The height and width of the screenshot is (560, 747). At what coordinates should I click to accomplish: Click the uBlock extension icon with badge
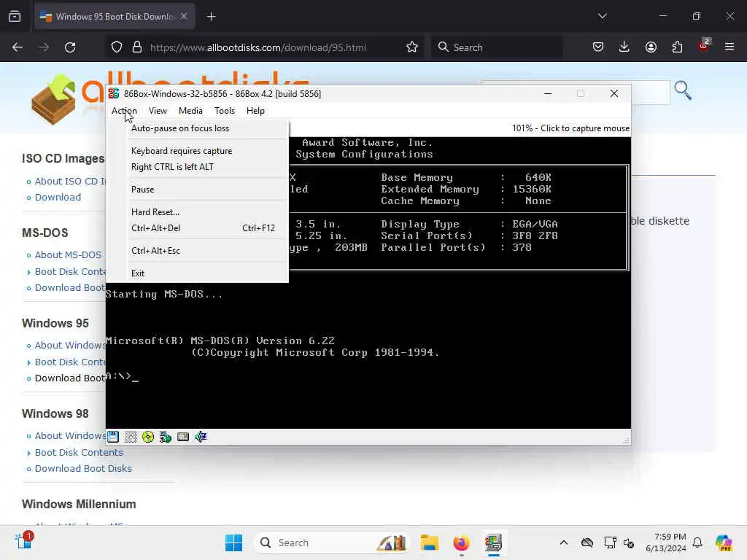coord(704,46)
